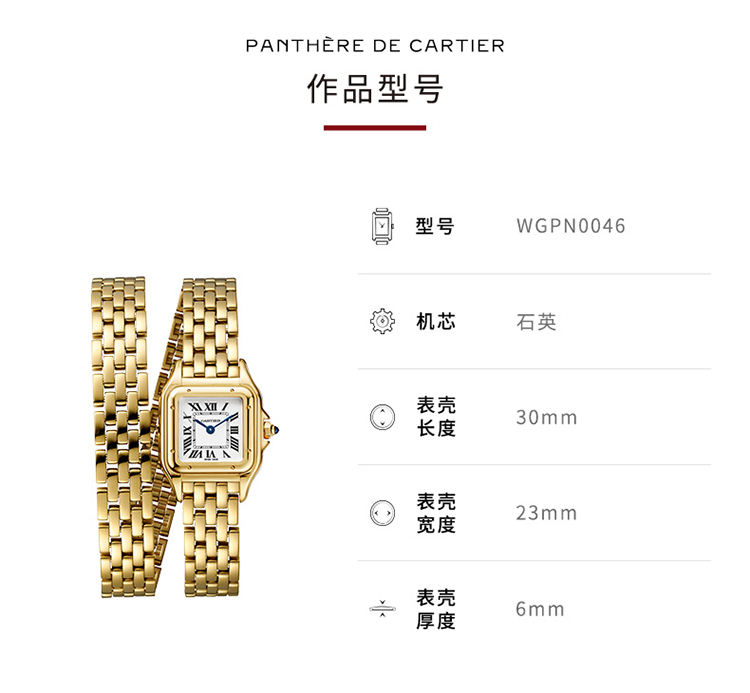
Task: Click the 石英 movement value
Action: (536, 322)
